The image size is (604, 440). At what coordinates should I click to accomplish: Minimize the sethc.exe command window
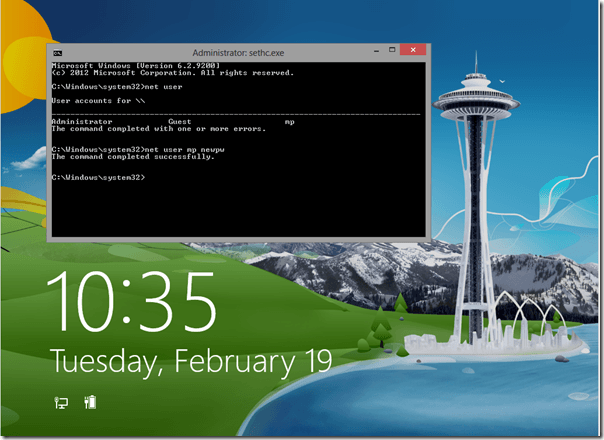coord(376,50)
